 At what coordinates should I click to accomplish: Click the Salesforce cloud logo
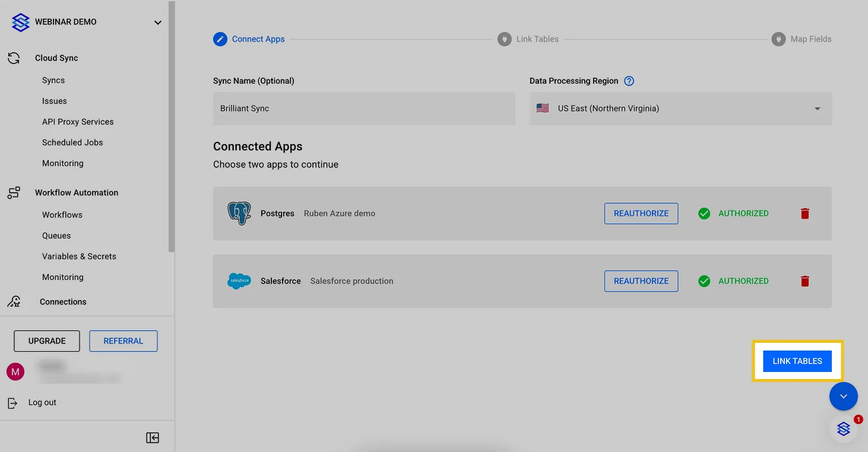tap(239, 281)
